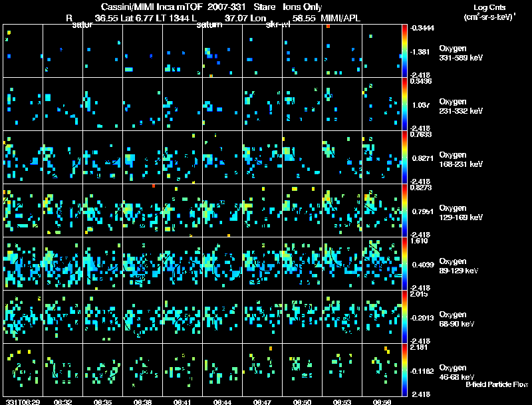Select the 129-169 keV image panel at 06:35

[x=103, y=211]
